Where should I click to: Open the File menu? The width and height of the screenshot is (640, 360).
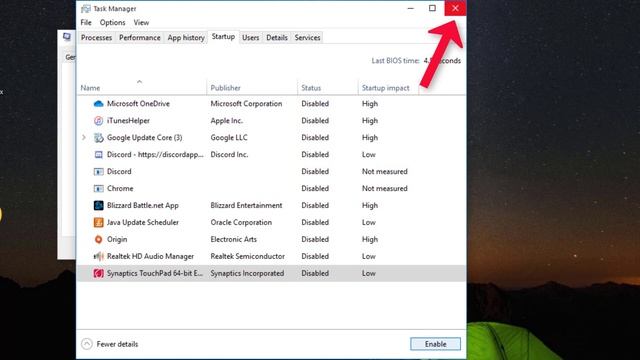tap(86, 22)
